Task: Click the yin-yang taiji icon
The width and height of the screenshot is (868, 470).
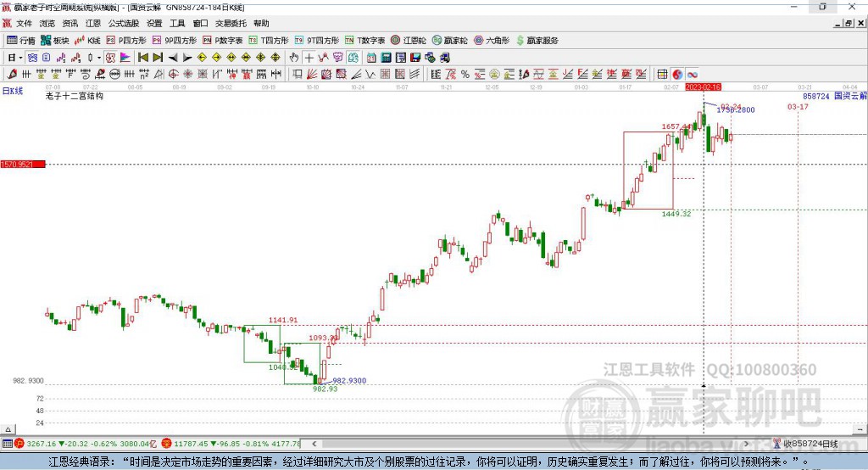Action: point(677,74)
